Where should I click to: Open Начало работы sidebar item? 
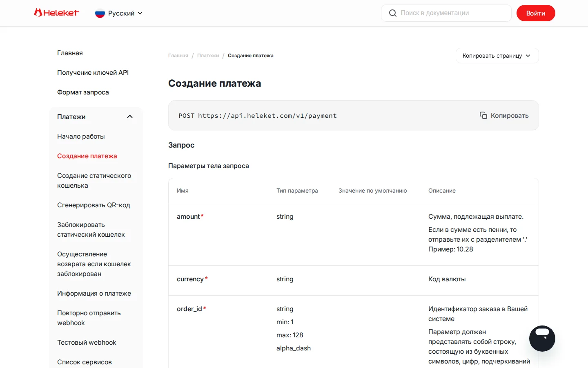(x=81, y=136)
